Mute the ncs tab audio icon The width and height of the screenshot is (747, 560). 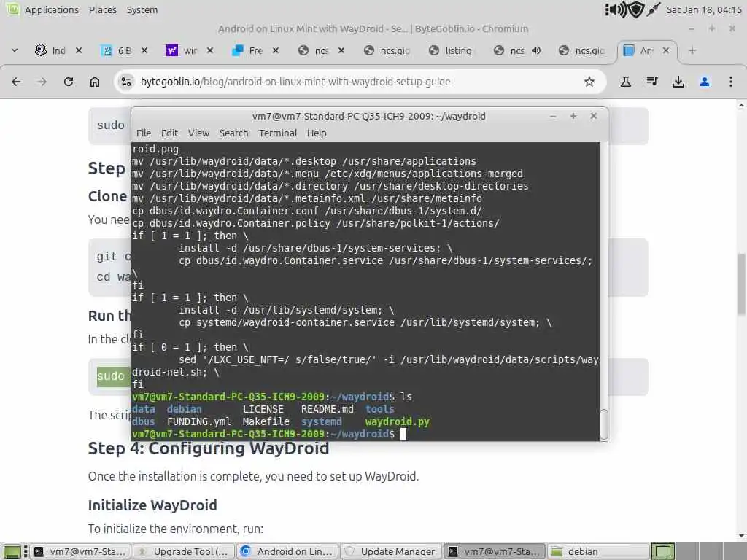coord(536,50)
